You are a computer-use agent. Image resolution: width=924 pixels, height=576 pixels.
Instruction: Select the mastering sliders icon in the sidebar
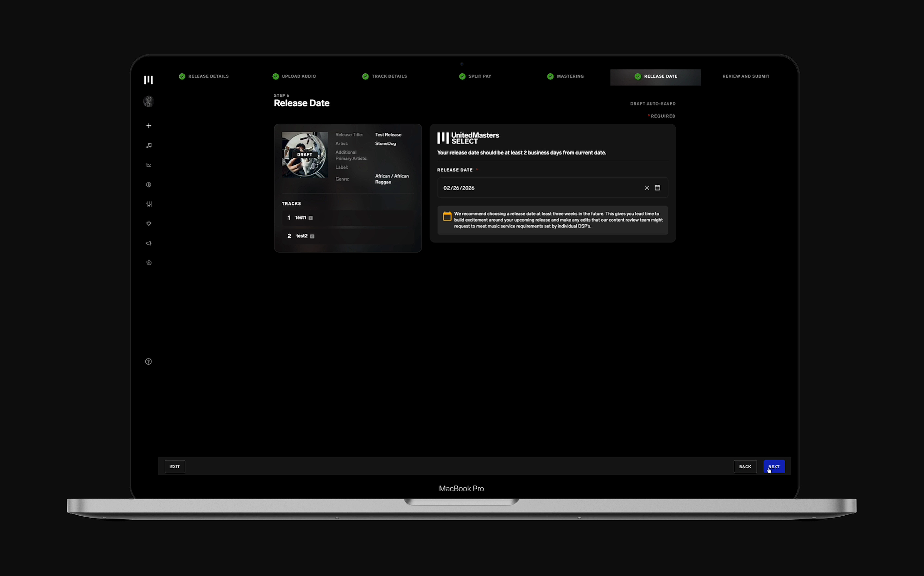click(x=149, y=204)
